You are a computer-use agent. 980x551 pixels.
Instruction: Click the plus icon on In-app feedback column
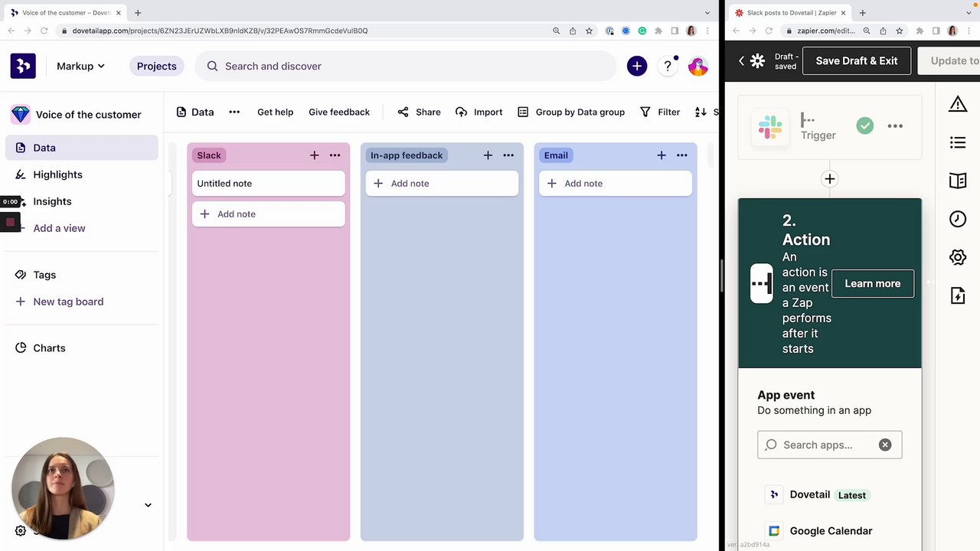(488, 155)
